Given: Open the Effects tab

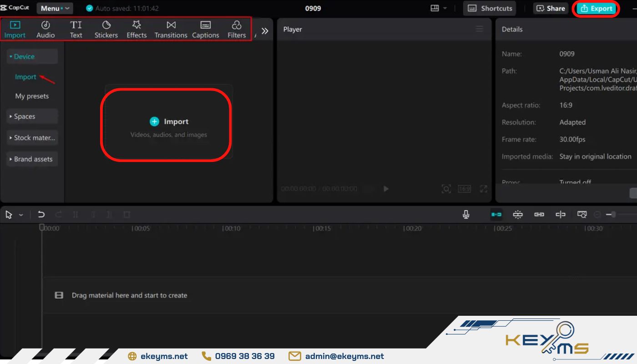Looking at the screenshot, I should tap(136, 30).
